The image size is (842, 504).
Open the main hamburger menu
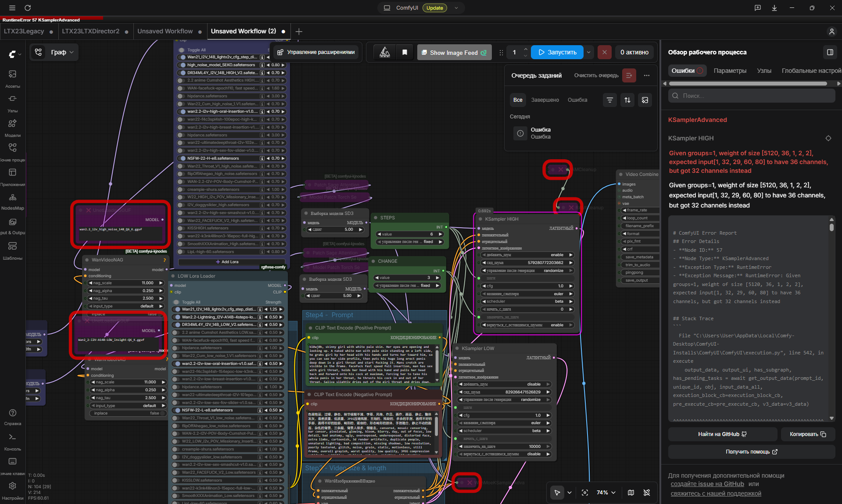click(12, 8)
